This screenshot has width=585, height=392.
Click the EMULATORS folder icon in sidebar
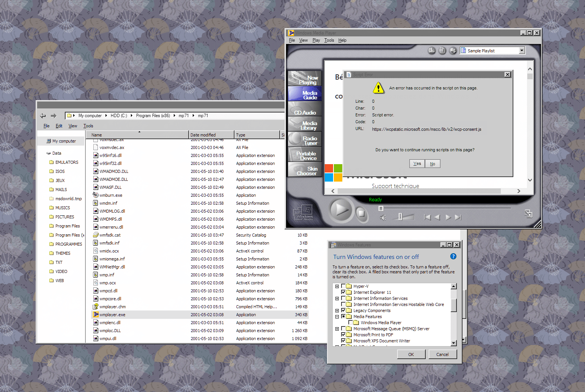52,162
